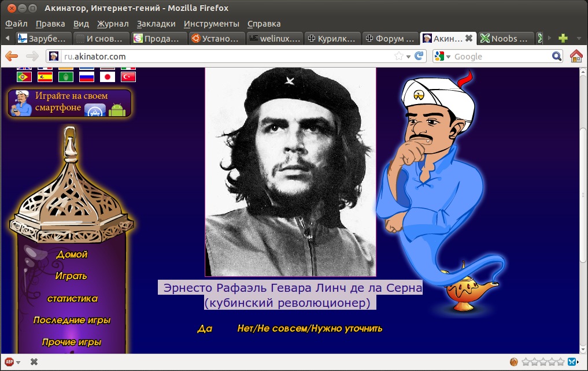Click the blue icon at status bar end

[x=571, y=362]
